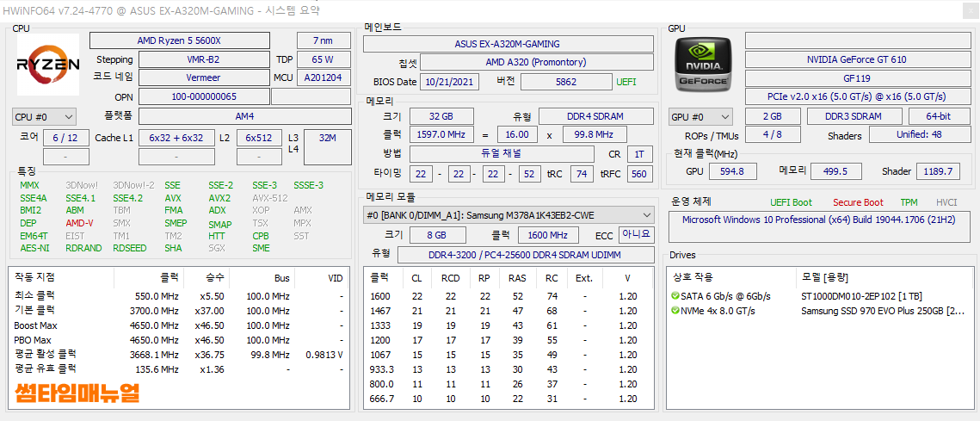Screen dimensions: 980x421
Task: Click the Windows 10 Professional OS field
Action: click(x=821, y=226)
